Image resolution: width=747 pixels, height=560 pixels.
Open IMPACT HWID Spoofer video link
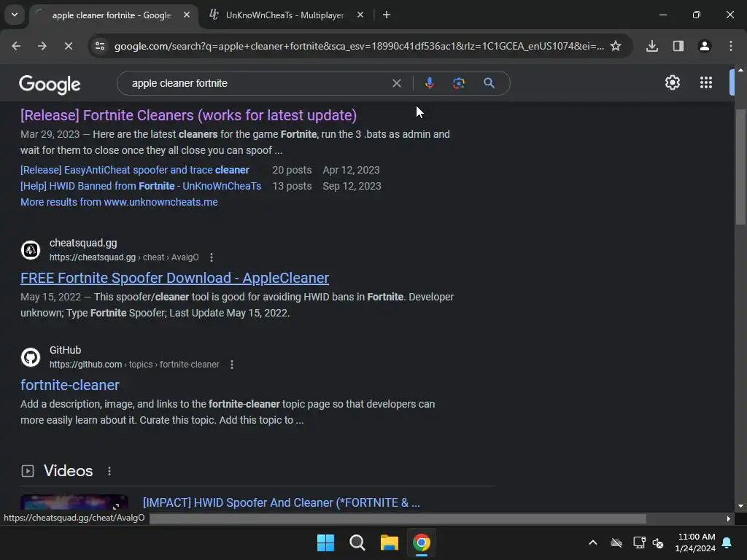[282, 503]
